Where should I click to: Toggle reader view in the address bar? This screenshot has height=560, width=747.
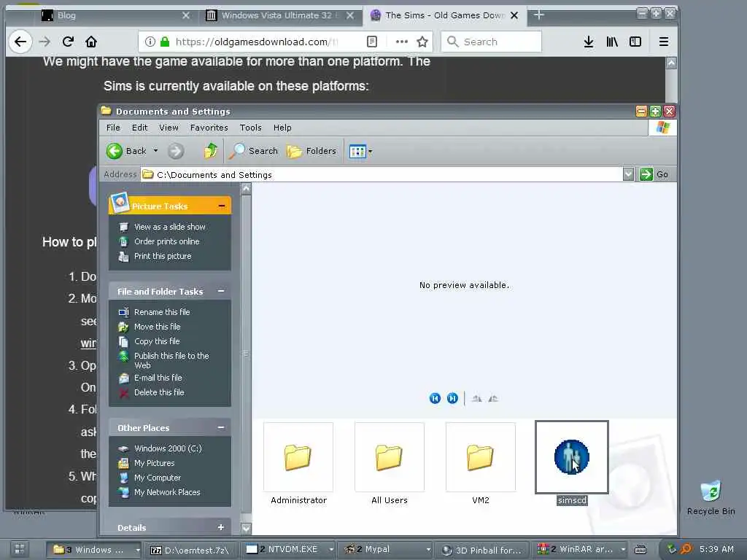(372, 42)
